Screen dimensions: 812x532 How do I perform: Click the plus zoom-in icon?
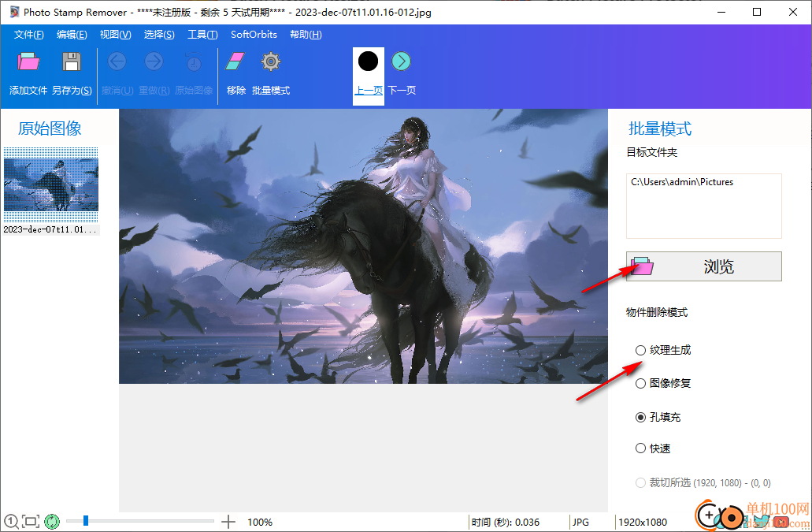[x=228, y=522]
